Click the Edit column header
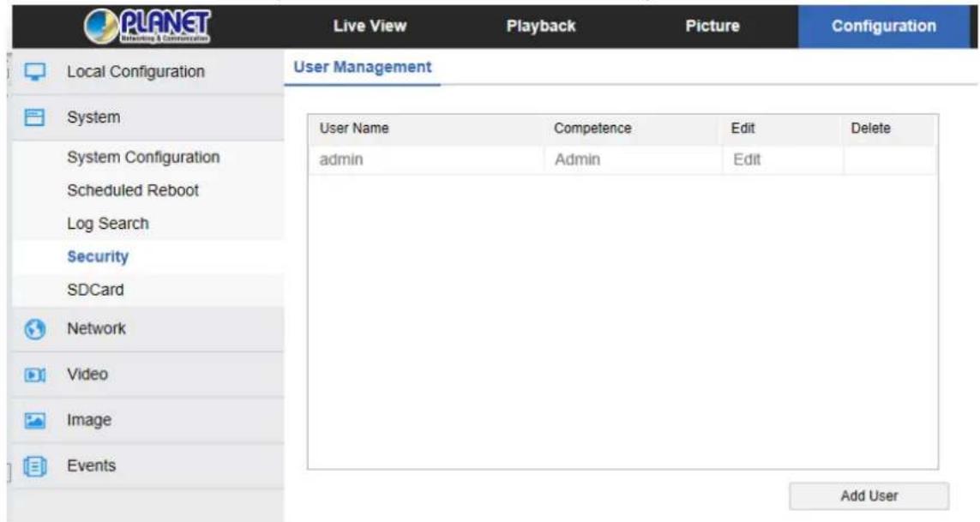980x522 pixels. (743, 129)
